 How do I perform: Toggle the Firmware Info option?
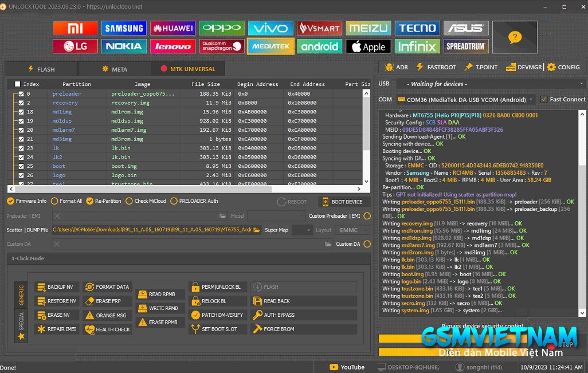pyautogui.click(x=26, y=201)
